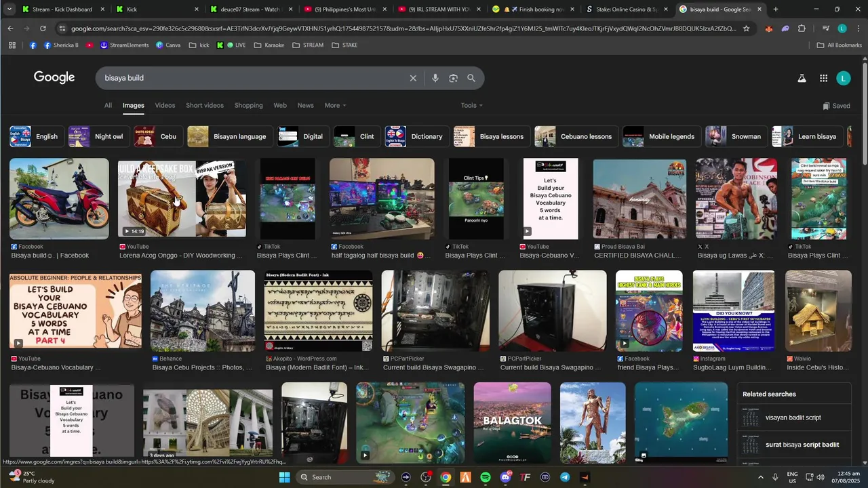This screenshot has height=488, width=868.
Task: Switch to the Short videos tab
Action: [205, 105]
